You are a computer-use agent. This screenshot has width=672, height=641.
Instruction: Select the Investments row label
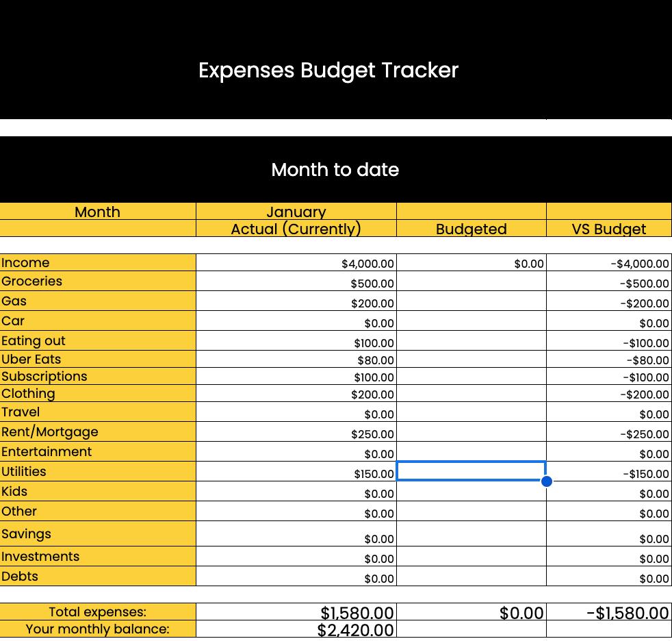coord(98,556)
